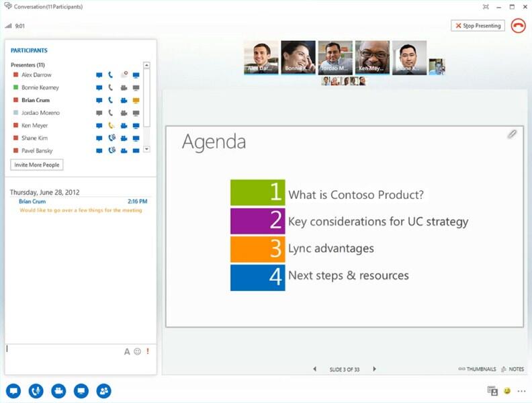Open the more options ellipsis menu
Image resolution: width=532 pixels, height=403 pixels.
click(521, 391)
